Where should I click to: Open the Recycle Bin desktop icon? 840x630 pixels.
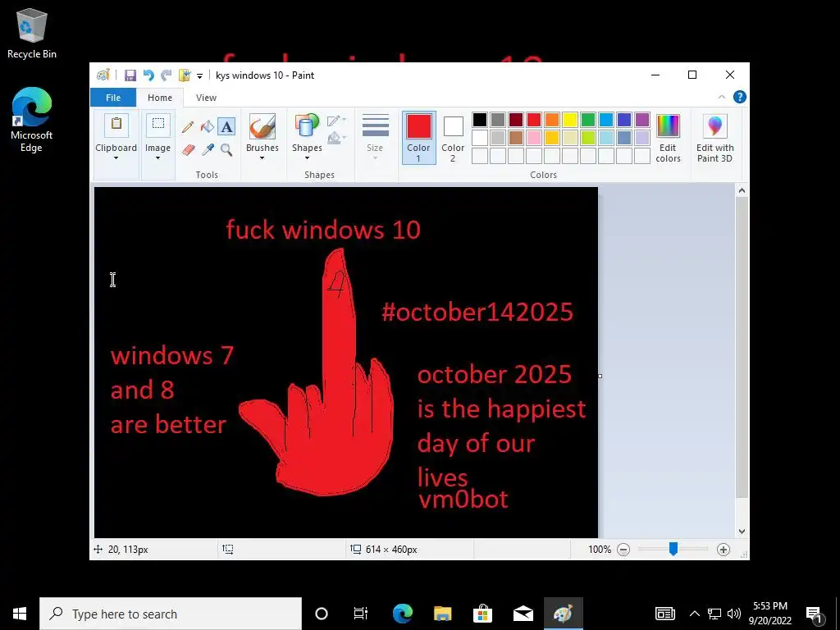(x=32, y=33)
